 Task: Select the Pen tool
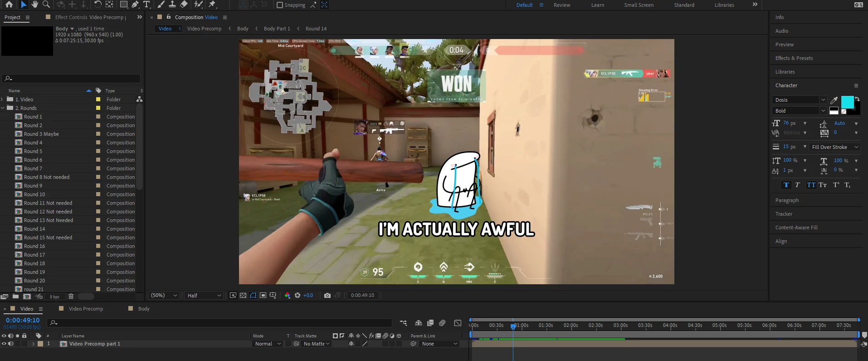[x=135, y=5]
